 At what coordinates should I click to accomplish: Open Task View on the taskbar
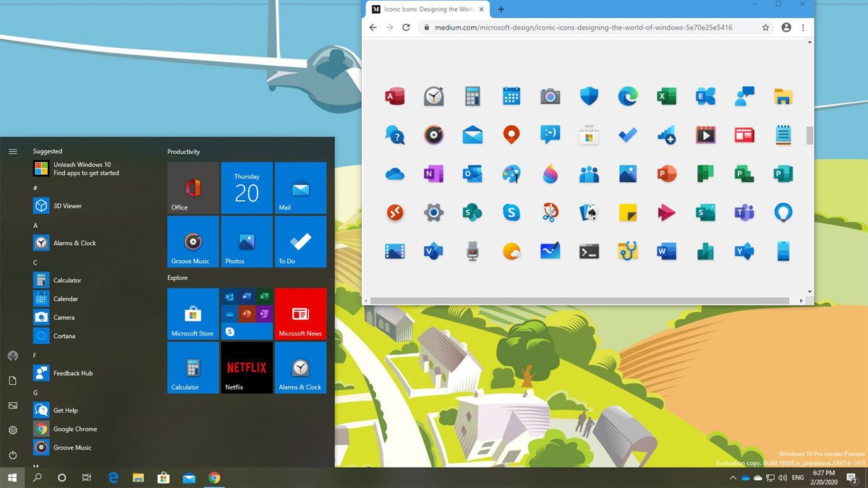click(86, 478)
